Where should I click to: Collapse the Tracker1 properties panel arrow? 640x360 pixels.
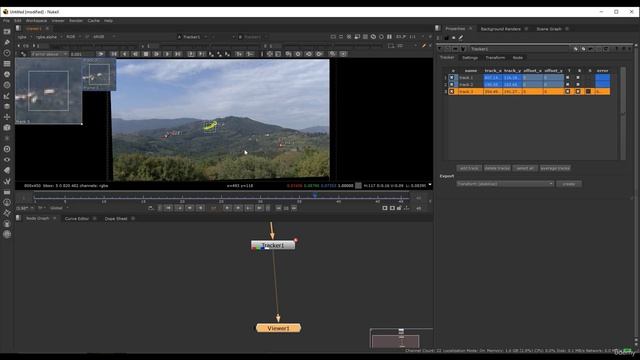point(440,49)
